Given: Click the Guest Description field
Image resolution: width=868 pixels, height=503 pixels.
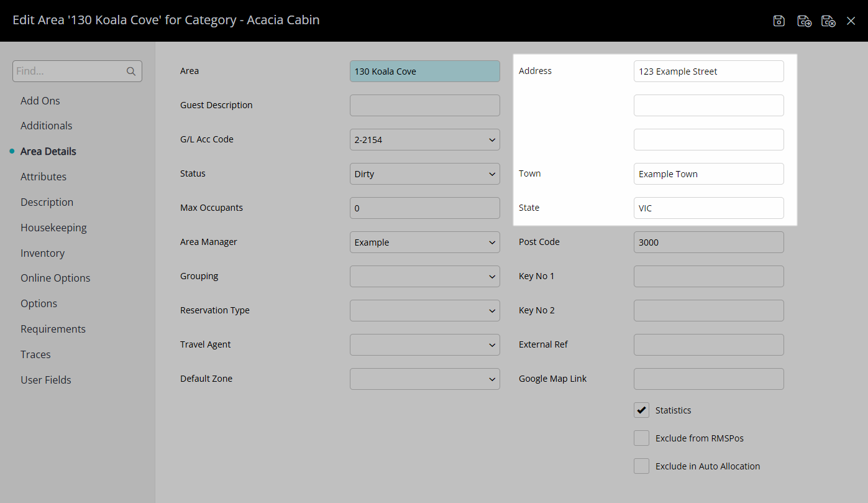Looking at the screenshot, I should point(425,106).
